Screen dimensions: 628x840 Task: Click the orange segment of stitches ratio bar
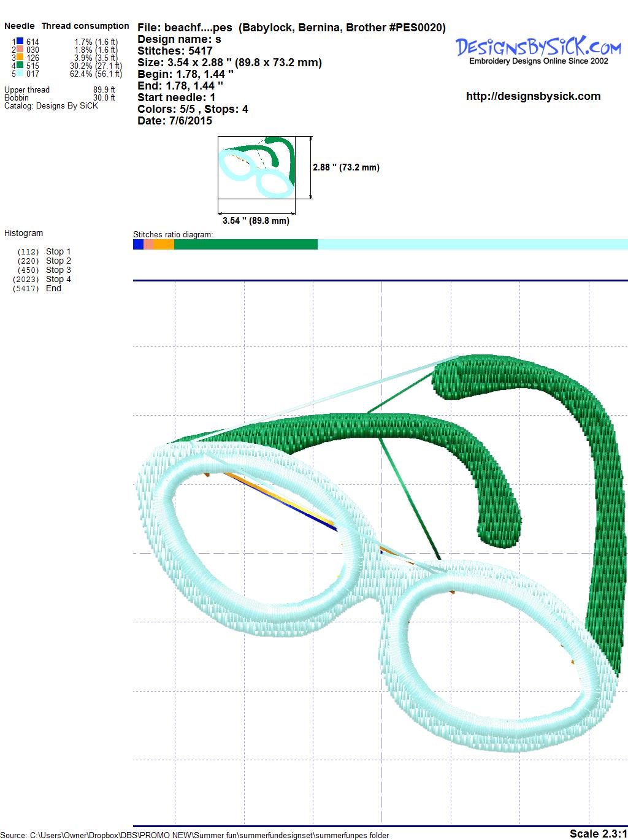(164, 245)
